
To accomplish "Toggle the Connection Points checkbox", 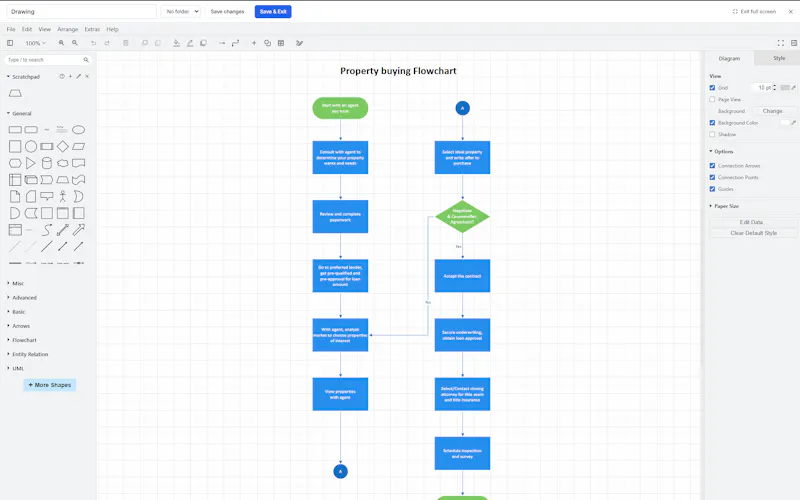I will (712, 178).
